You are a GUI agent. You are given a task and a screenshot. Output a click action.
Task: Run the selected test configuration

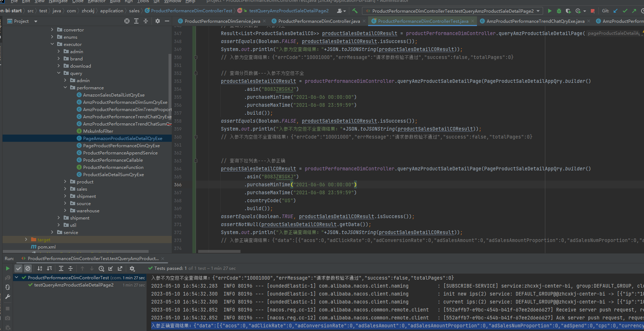pos(550,11)
